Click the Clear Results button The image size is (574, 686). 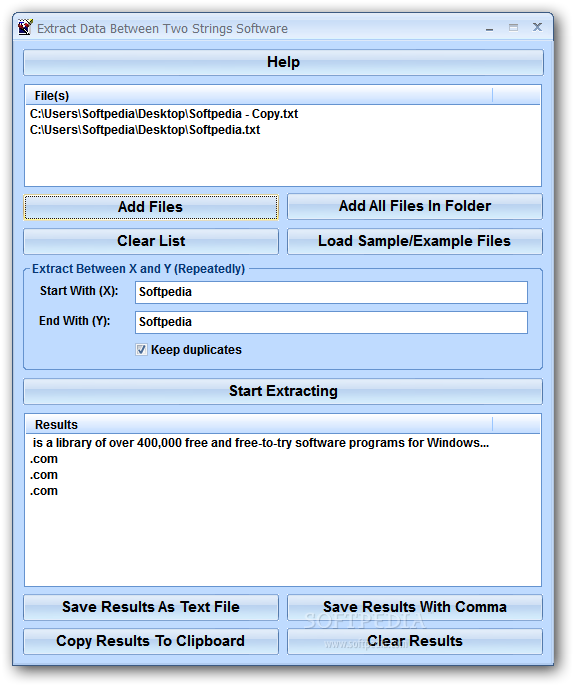pos(414,641)
